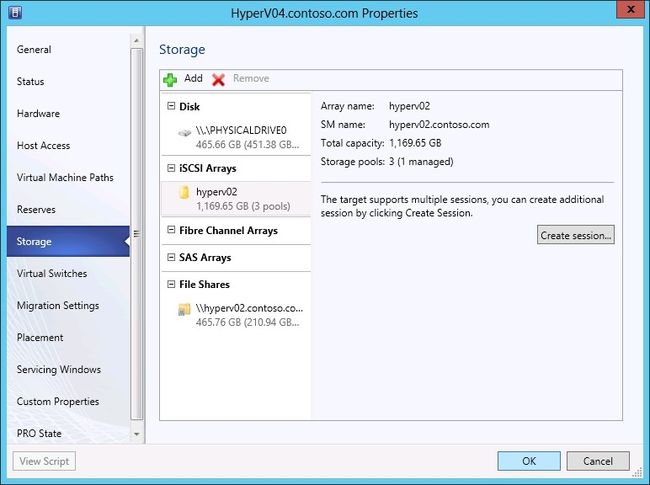Click the properties window icon in title bar
Screen dimensions: 650x485
click(x=15, y=12)
